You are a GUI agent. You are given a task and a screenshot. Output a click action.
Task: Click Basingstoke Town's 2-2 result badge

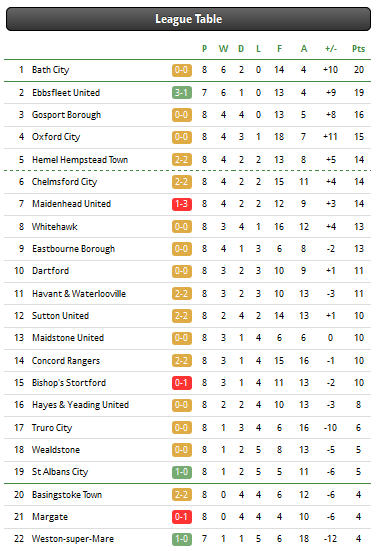182,495
